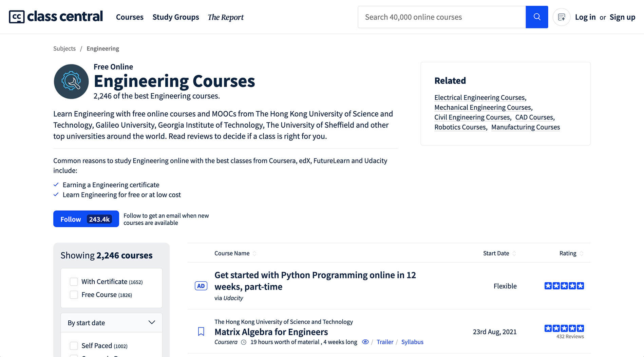This screenshot has height=357, width=644.
Task: Click Sign up
Action: [x=622, y=17]
